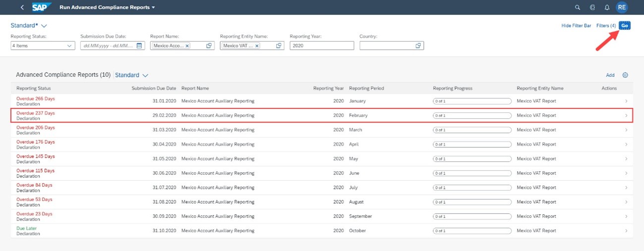
Task: Click the Add button above table
Action: [610, 75]
